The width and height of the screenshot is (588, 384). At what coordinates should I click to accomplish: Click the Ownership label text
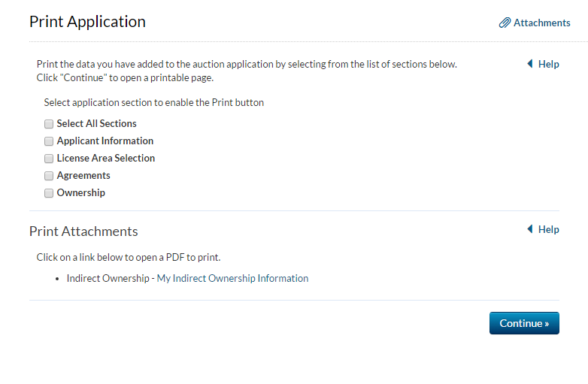(80, 193)
